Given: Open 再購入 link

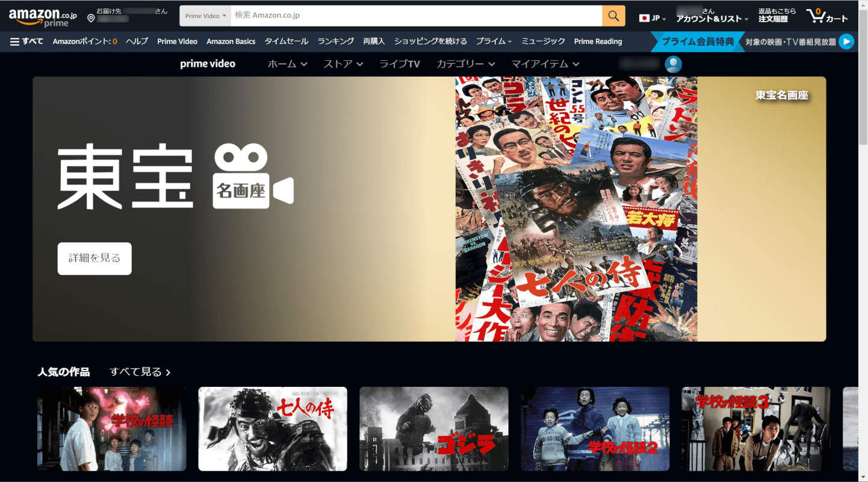Looking at the screenshot, I should tap(374, 42).
